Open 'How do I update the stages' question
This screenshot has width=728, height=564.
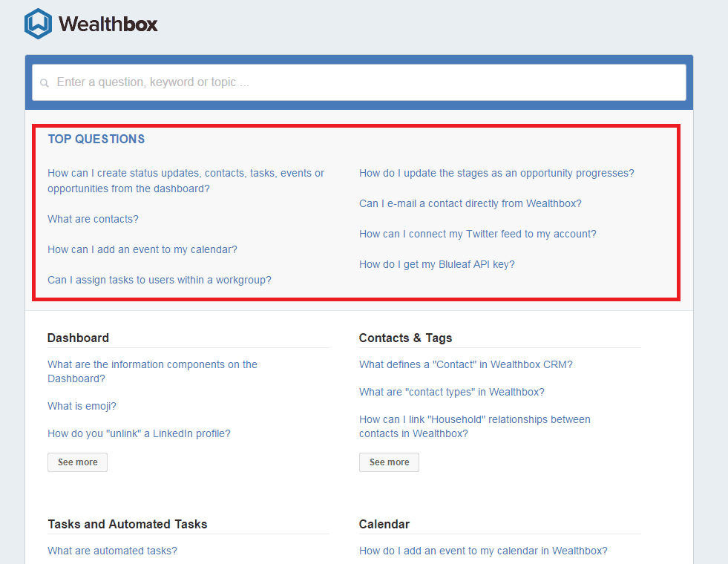tap(496, 173)
